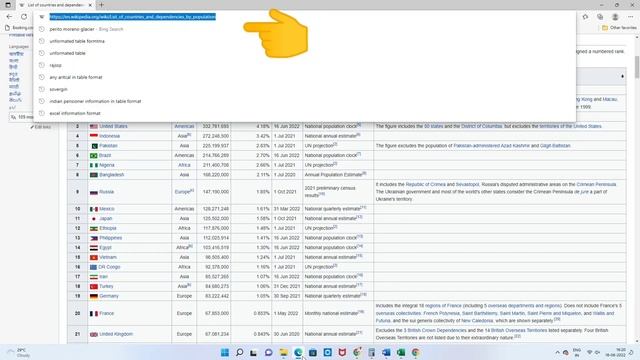Open the United Kingdom country link
The image size is (640, 360).
(116, 334)
